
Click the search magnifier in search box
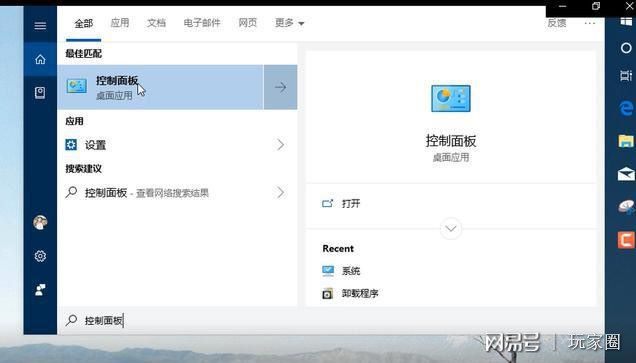click(x=71, y=320)
